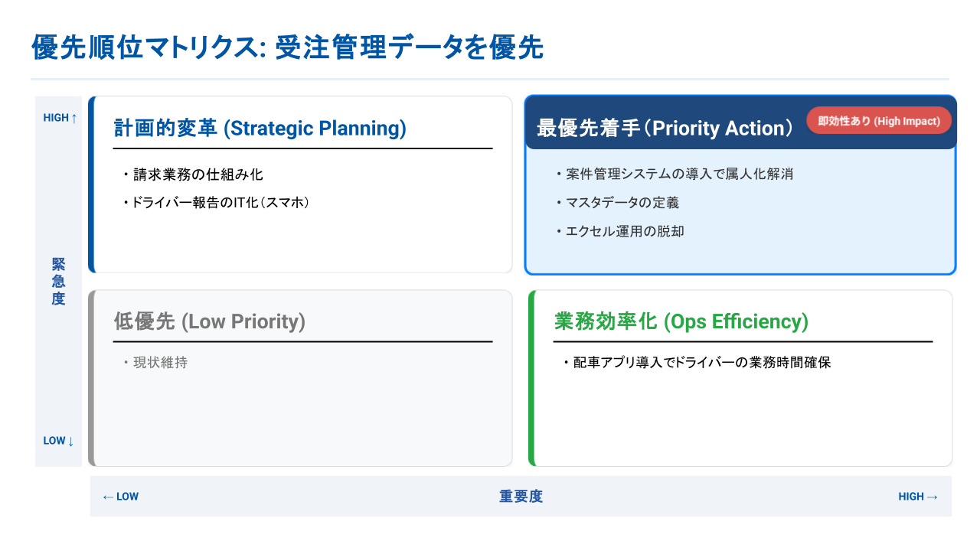Click the 緊急度 vertical axis label
Image resolution: width=980 pixels, height=551 pixels.
[x=58, y=282]
